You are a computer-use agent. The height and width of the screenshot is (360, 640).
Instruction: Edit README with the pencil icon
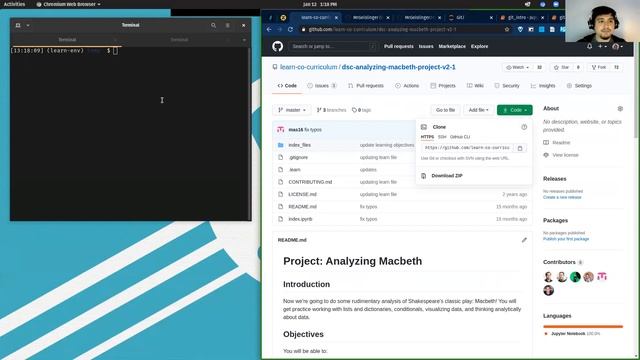pyautogui.click(x=524, y=240)
